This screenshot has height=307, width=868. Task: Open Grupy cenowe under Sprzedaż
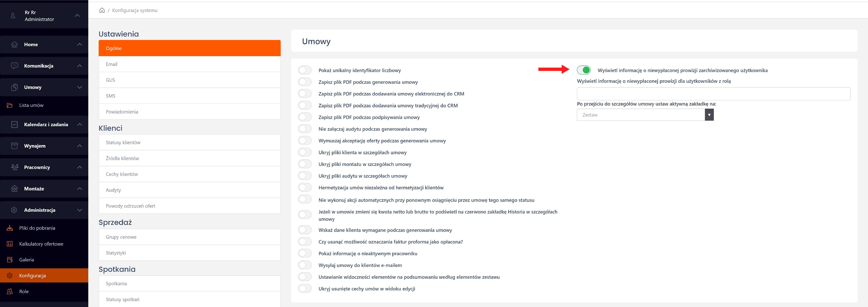[189, 237]
